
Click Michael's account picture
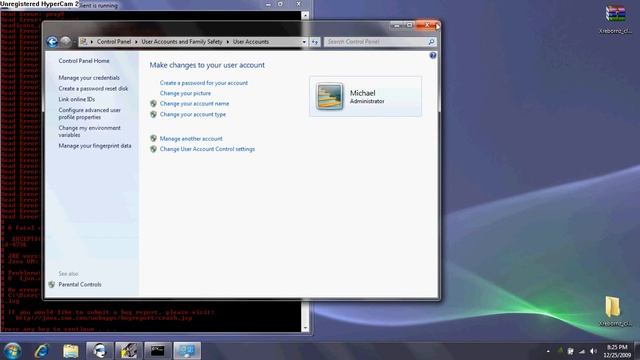tap(329, 96)
